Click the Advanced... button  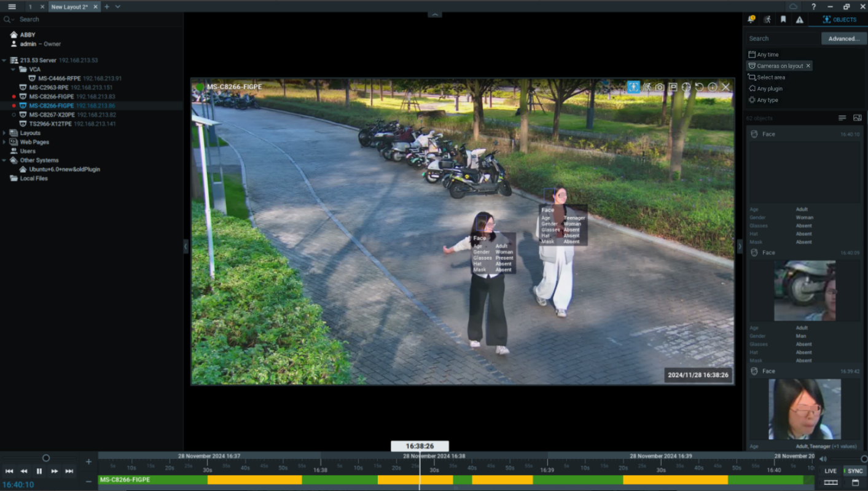[x=843, y=38]
